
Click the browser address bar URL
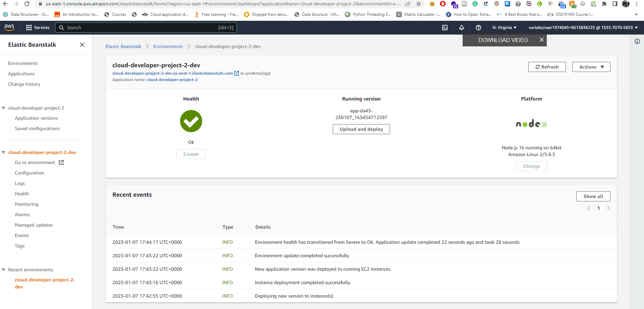tap(223, 4)
